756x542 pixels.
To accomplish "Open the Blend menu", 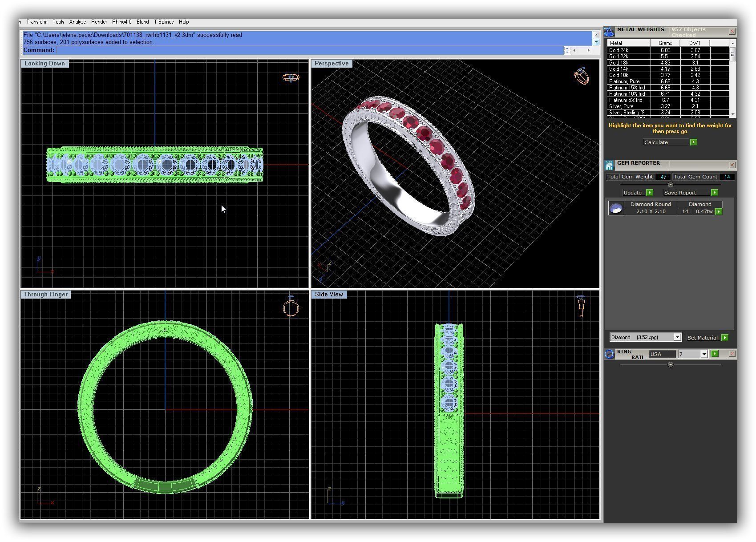I will click(143, 22).
